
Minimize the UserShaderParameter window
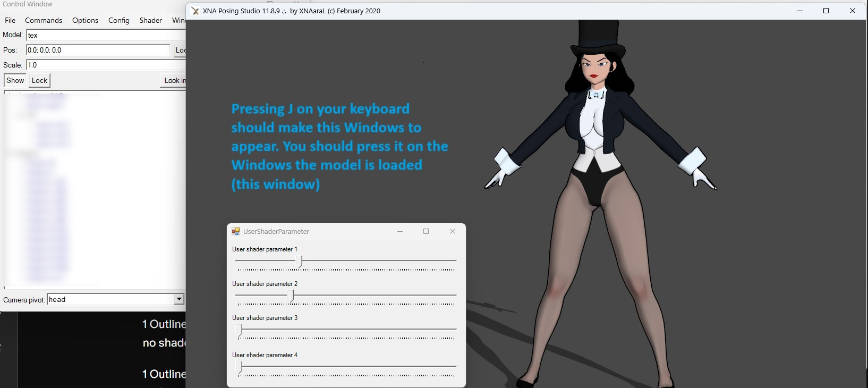[x=400, y=231]
